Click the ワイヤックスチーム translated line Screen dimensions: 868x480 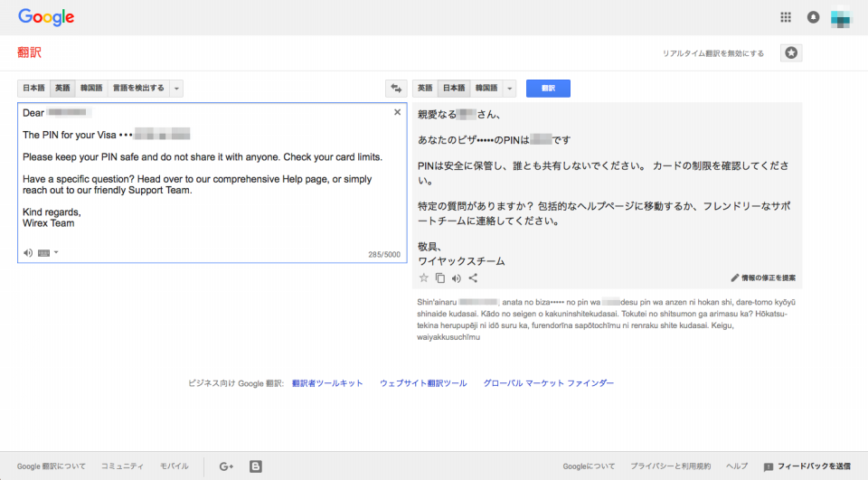[461, 261]
